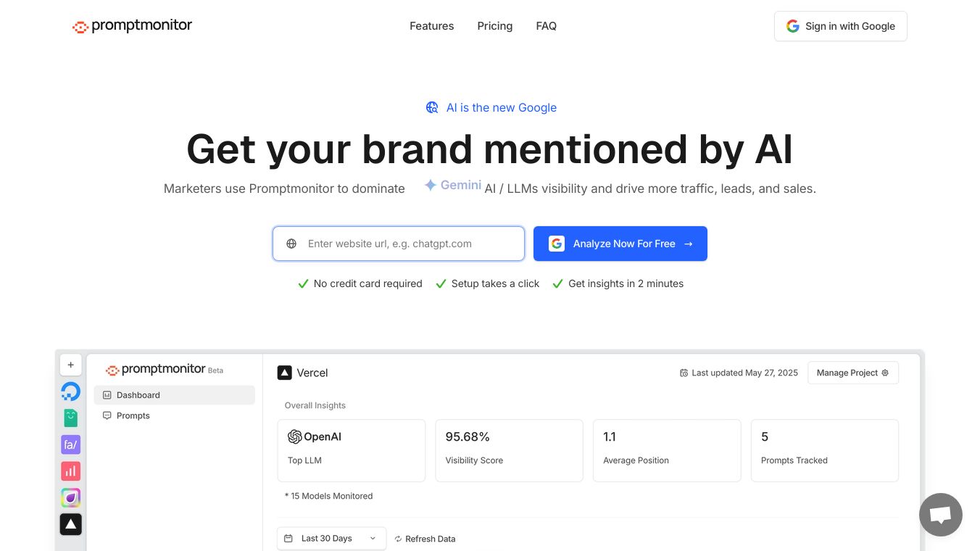Select the DigitalOcean project icon in sidebar

click(x=70, y=391)
